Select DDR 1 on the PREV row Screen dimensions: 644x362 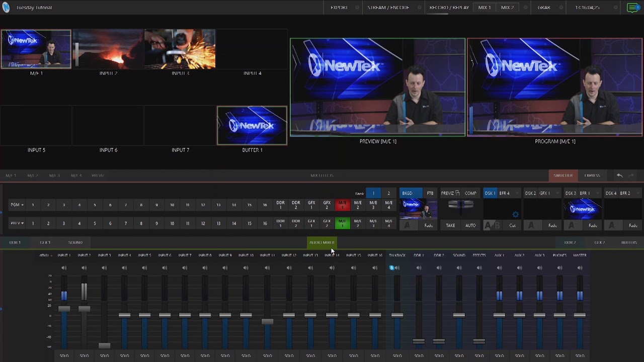[281, 223]
